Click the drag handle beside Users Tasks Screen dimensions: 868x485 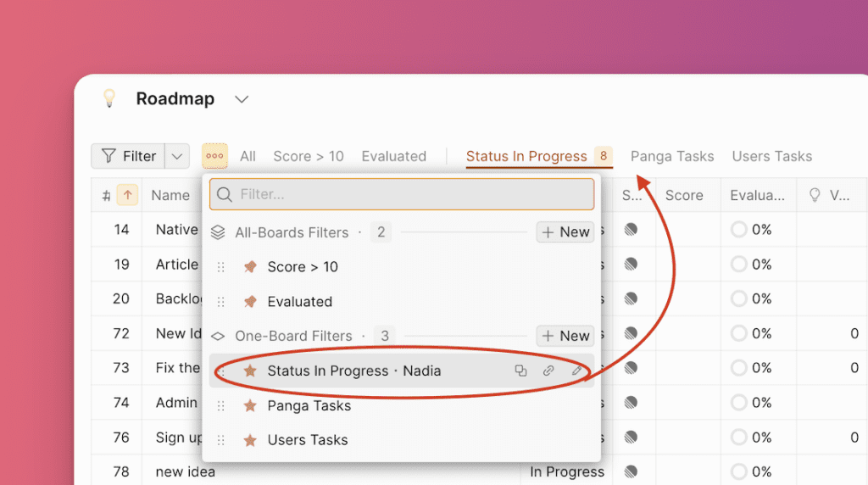(x=221, y=440)
